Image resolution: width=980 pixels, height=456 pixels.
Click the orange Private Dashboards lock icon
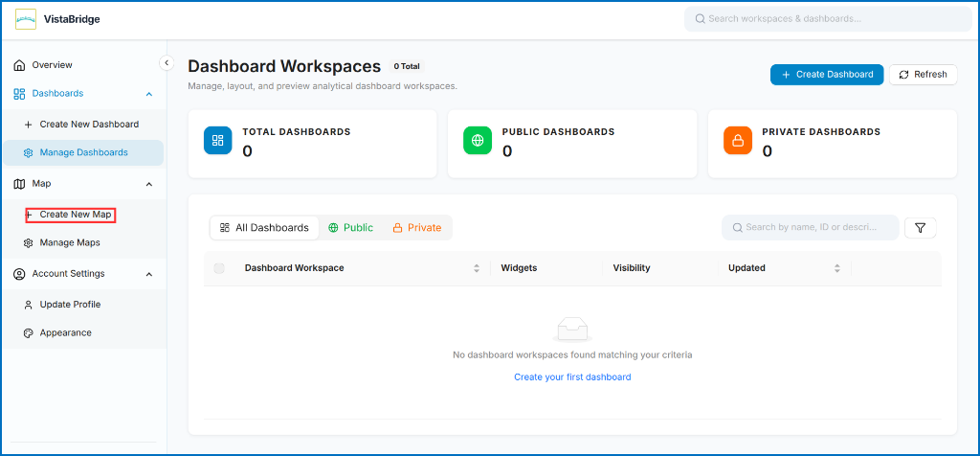(738, 140)
